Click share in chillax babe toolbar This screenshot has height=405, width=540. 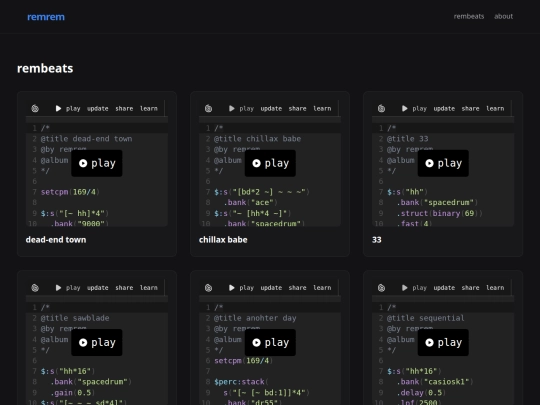coord(298,108)
